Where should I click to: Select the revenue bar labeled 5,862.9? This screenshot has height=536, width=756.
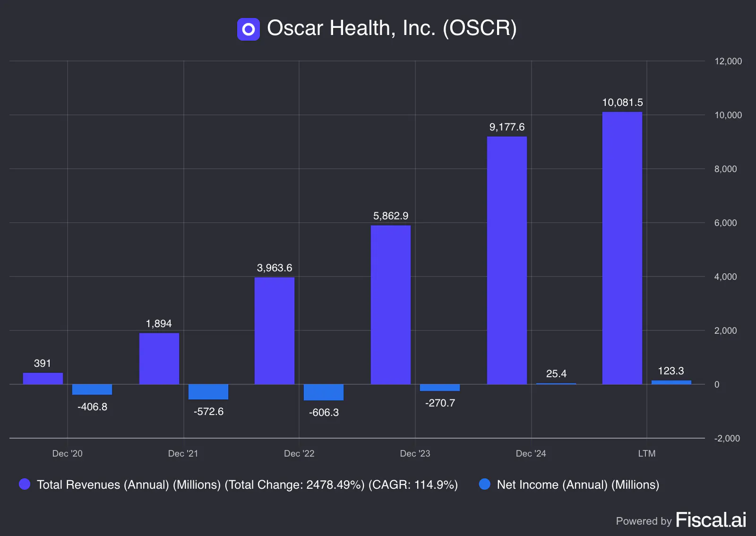pyautogui.click(x=391, y=305)
